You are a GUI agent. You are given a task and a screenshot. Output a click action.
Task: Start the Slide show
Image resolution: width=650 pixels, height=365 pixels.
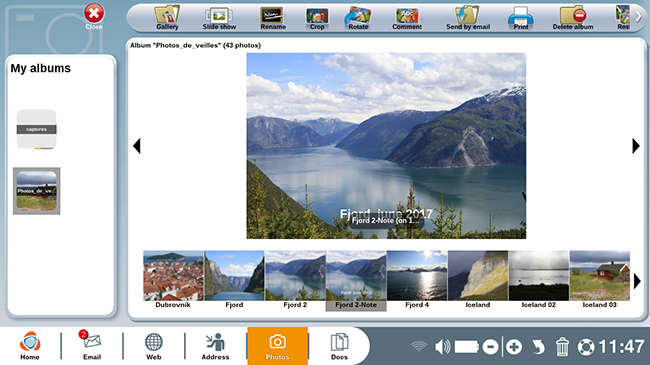219,18
